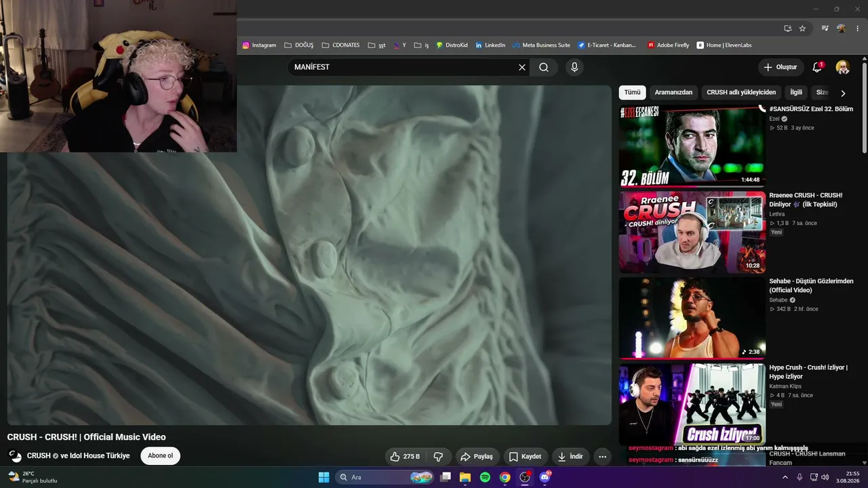Viewport: 868px width, 488px height.
Task: Open Discord from the taskbar
Action: 545,477
